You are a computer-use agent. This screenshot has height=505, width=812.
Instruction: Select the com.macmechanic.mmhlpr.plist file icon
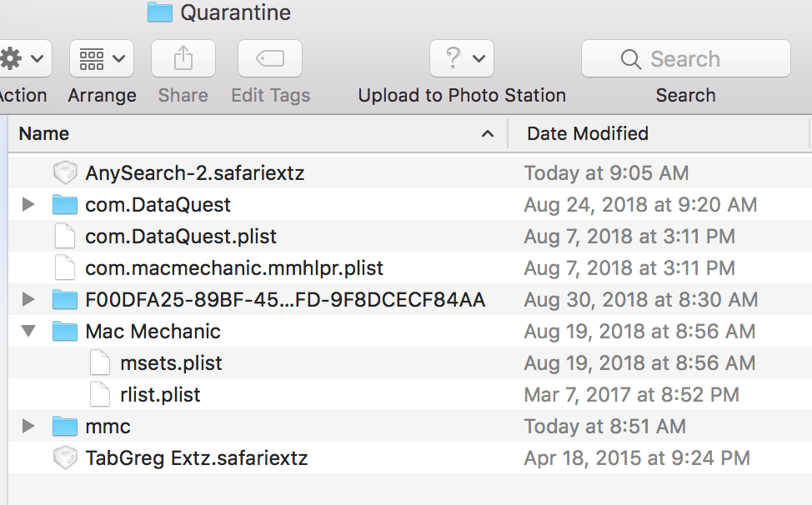coord(65,268)
